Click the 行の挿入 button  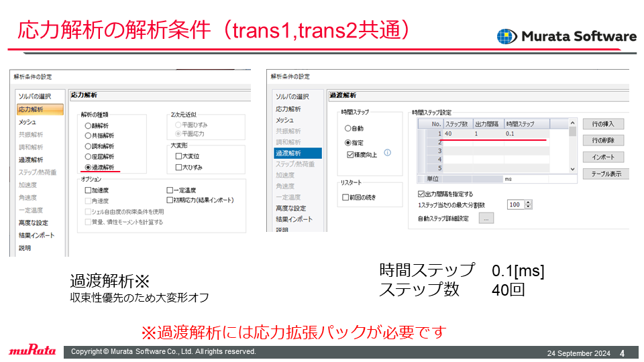point(603,124)
